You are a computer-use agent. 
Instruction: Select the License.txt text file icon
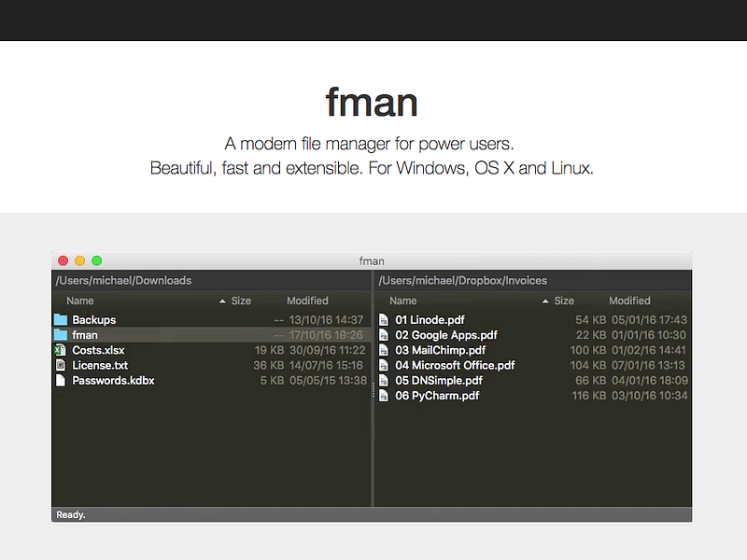[x=62, y=365]
